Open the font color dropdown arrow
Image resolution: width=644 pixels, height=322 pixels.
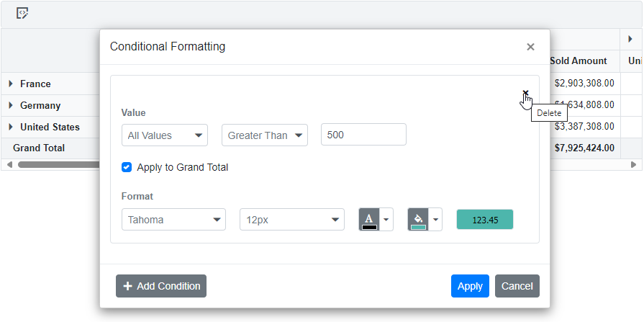pyautogui.click(x=386, y=219)
